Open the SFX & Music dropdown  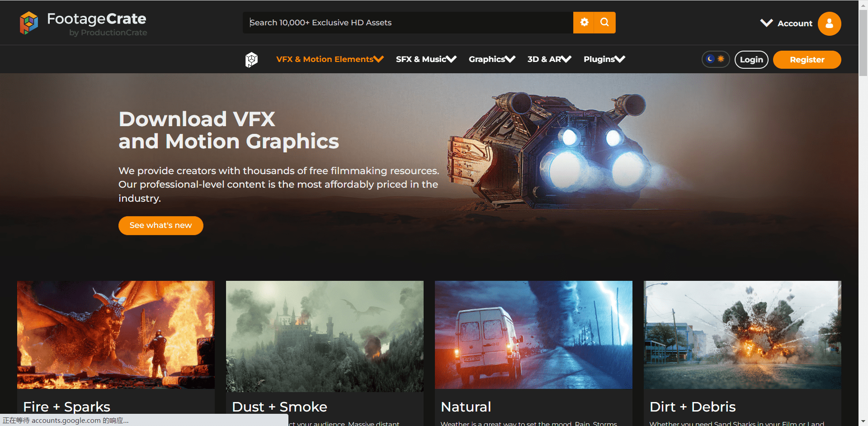click(426, 59)
